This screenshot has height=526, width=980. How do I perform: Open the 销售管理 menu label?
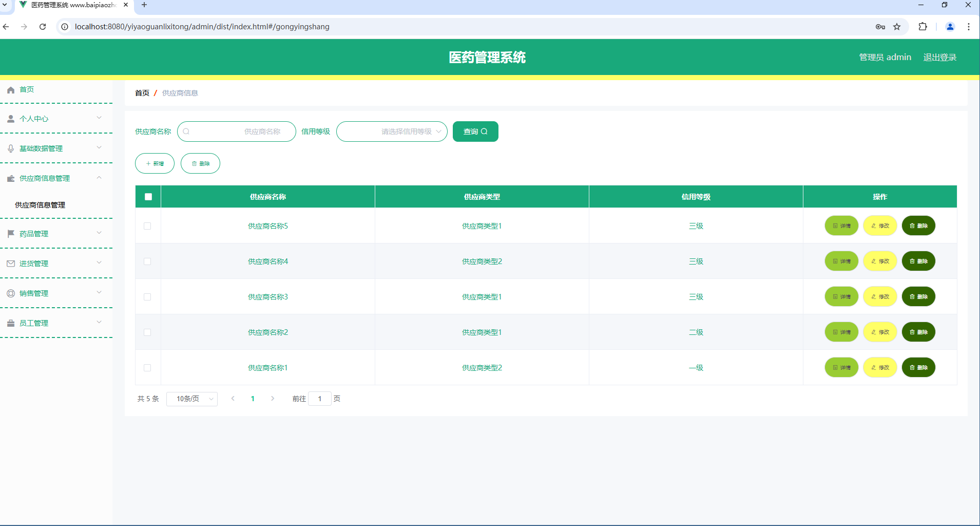(x=34, y=293)
